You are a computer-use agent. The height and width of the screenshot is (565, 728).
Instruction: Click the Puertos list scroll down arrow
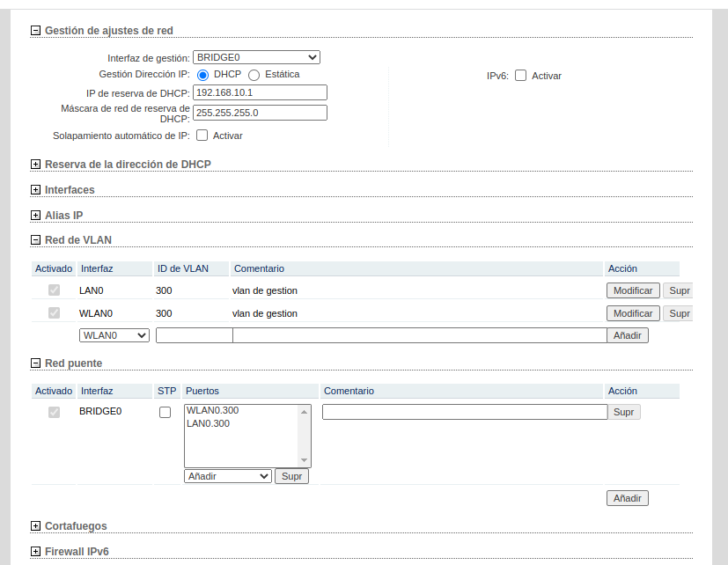click(x=304, y=460)
